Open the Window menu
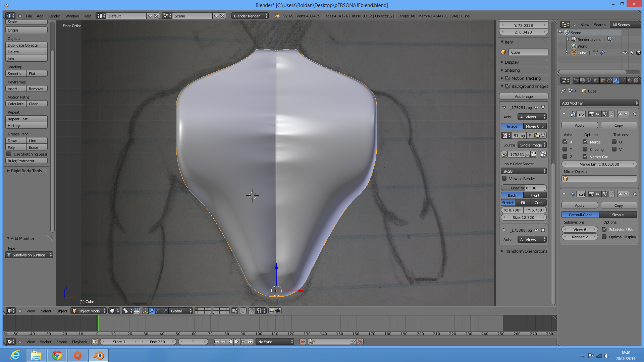 pyautogui.click(x=72, y=16)
